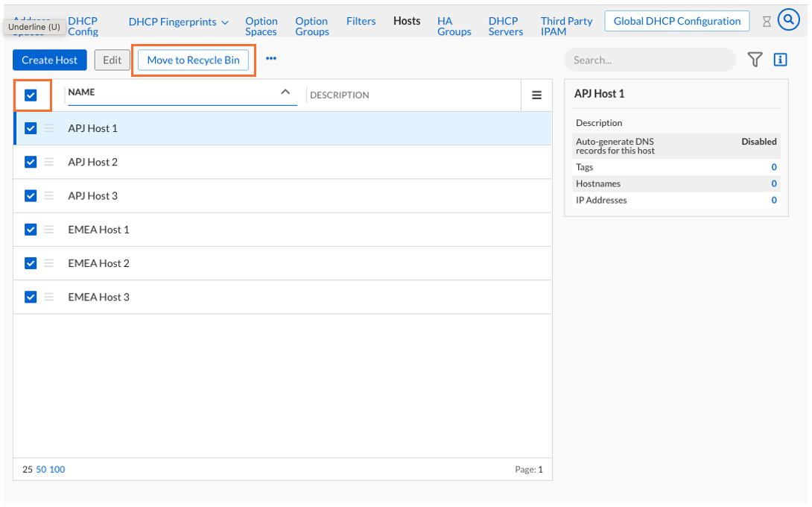Click the Search input field
The image size is (812, 507).
(x=648, y=60)
